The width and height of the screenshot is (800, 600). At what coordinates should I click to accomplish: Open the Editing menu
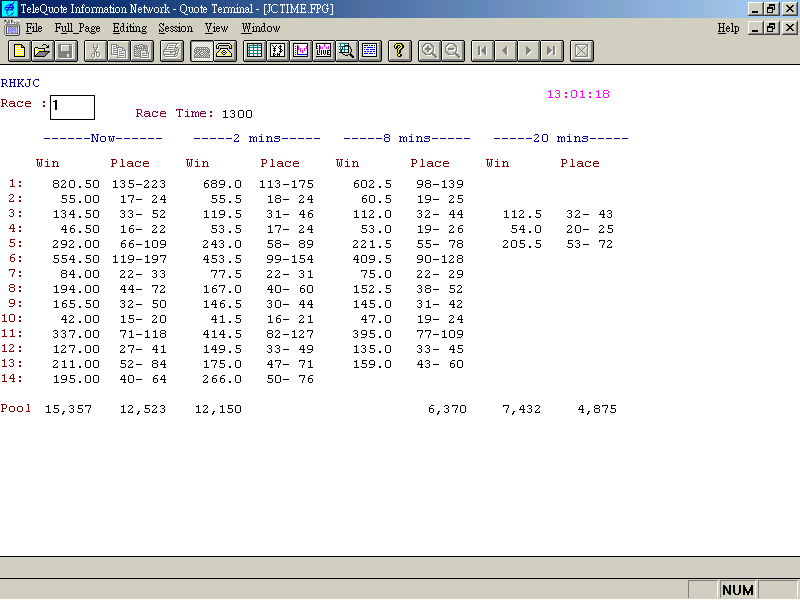tap(130, 28)
